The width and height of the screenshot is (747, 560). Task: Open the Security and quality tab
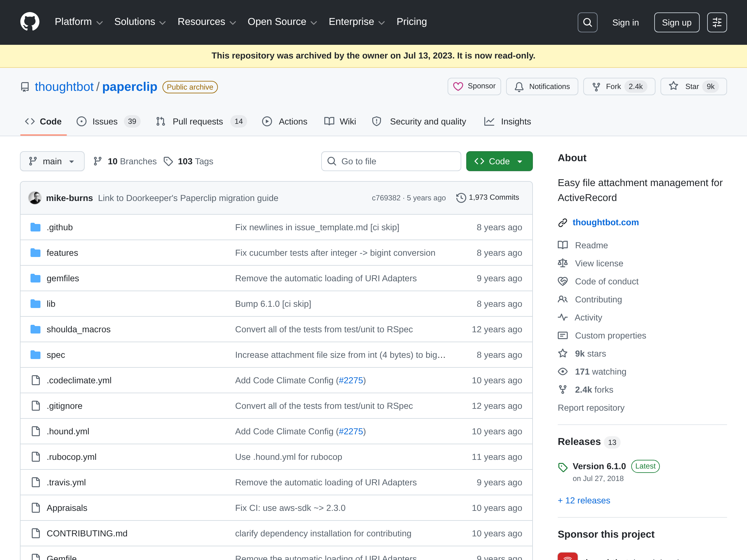(419, 122)
